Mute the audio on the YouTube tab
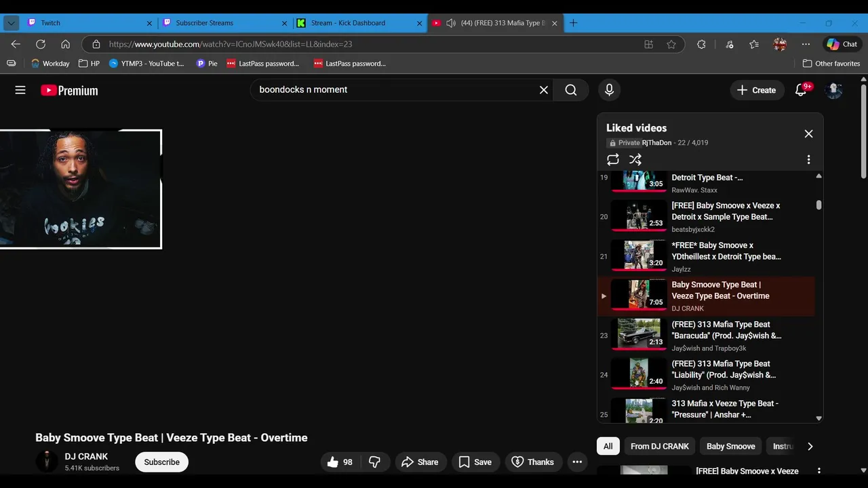Viewport: 868px width, 488px height. click(x=451, y=23)
